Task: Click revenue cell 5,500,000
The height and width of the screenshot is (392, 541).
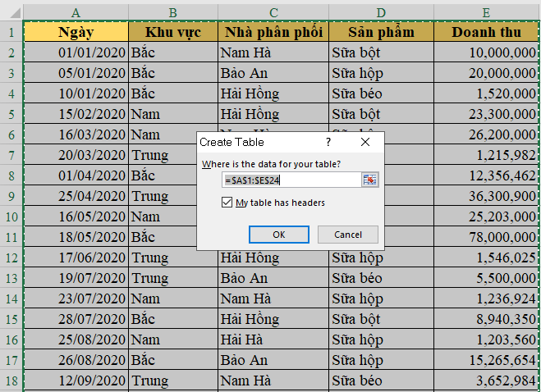Action: pos(487,278)
